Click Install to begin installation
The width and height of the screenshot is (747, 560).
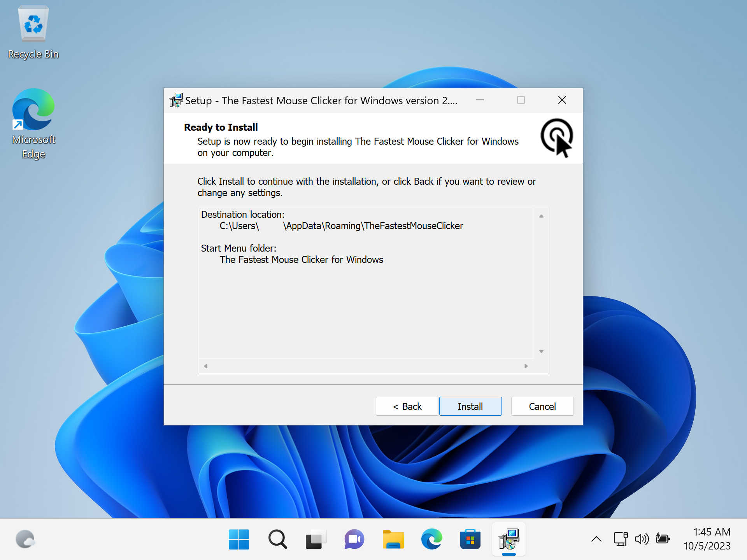tap(471, 406)
